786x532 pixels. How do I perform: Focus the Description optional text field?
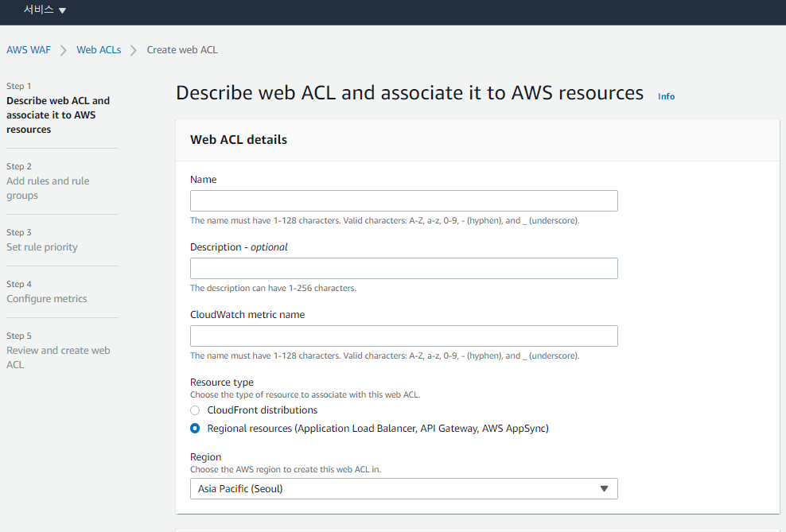tap(403, 269)
